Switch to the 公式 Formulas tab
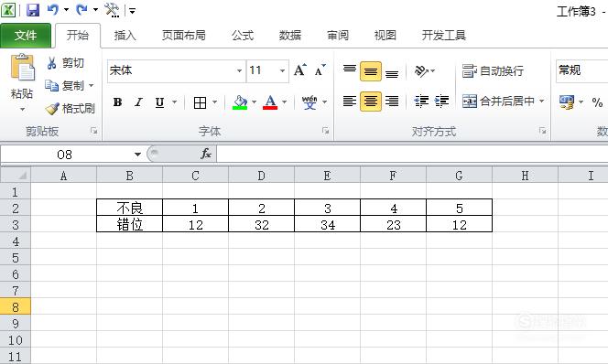Image resolution: width=608 pixels, height=364 pixels. pyautogui.click(x=243, y=36)
